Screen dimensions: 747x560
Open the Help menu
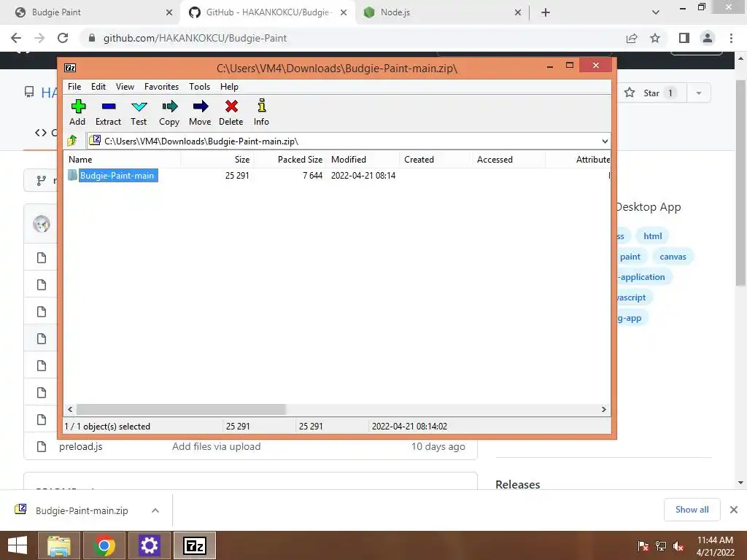click(229, 87)
